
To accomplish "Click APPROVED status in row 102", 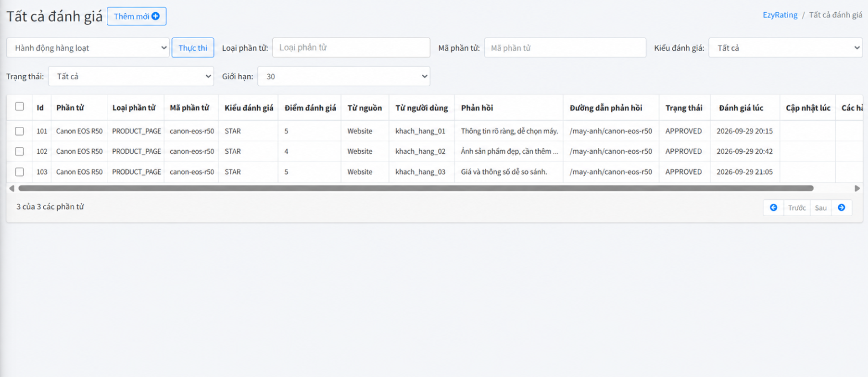I will [684, 151].
